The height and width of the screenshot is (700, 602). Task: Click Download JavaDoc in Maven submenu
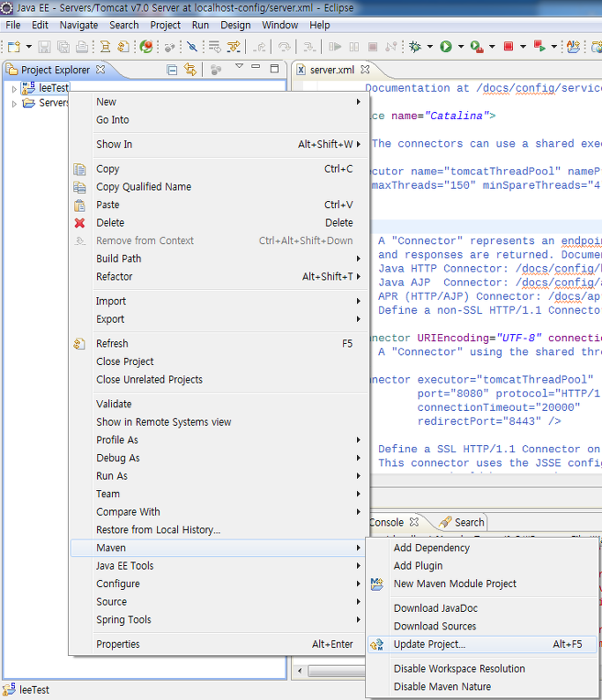pos(482,608)
